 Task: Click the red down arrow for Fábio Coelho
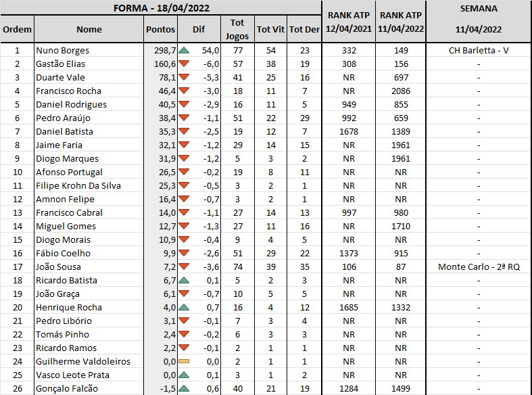coord(184,253)
